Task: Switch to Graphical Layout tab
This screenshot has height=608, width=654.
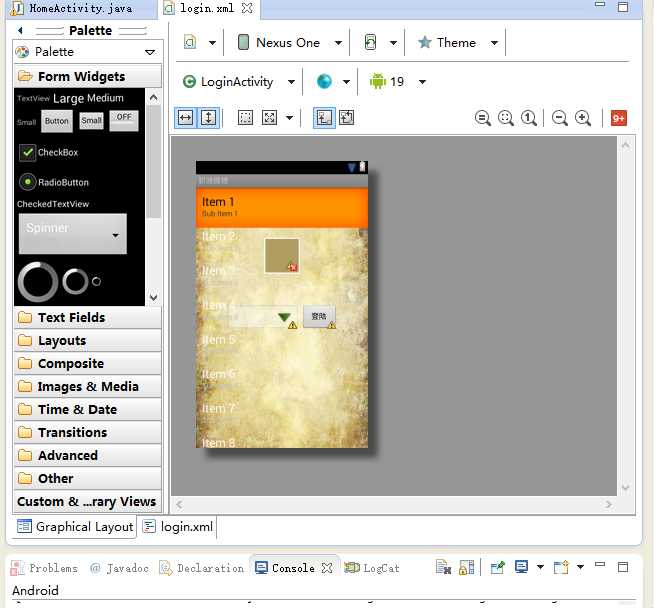Action: pos(75,527)
